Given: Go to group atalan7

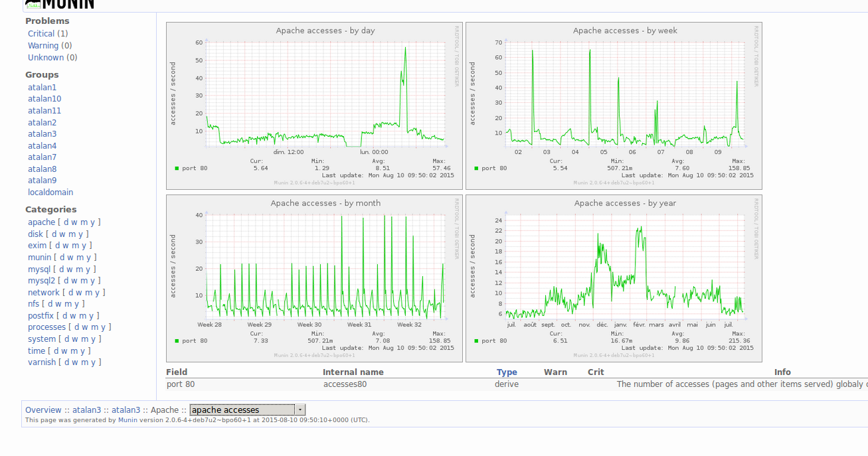Looking at the screenshot, I should (42, 157).
